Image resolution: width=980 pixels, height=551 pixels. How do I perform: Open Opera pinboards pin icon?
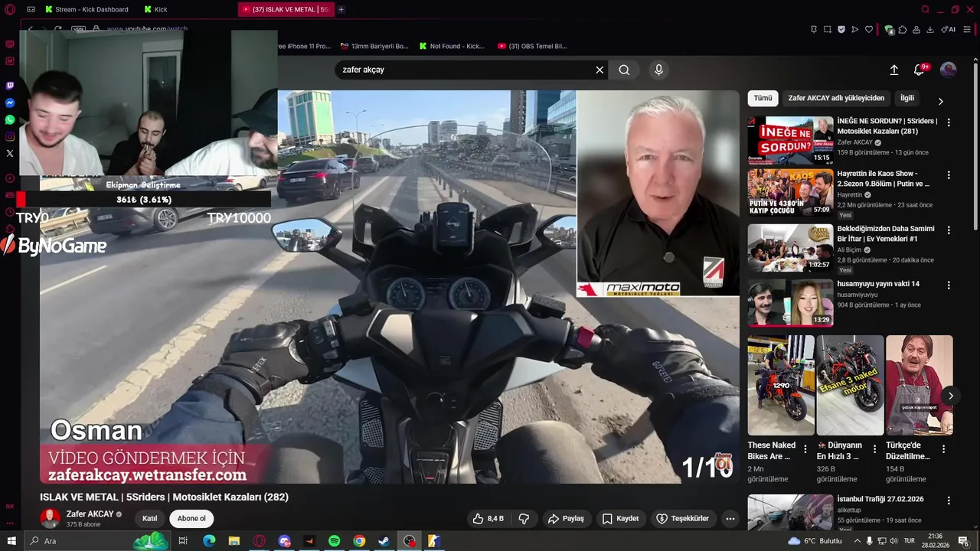[813, 29]
